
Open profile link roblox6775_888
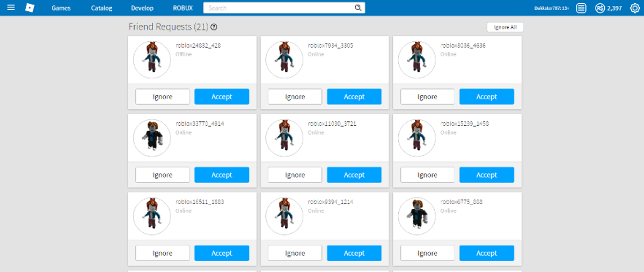click(x=462, y=202)
